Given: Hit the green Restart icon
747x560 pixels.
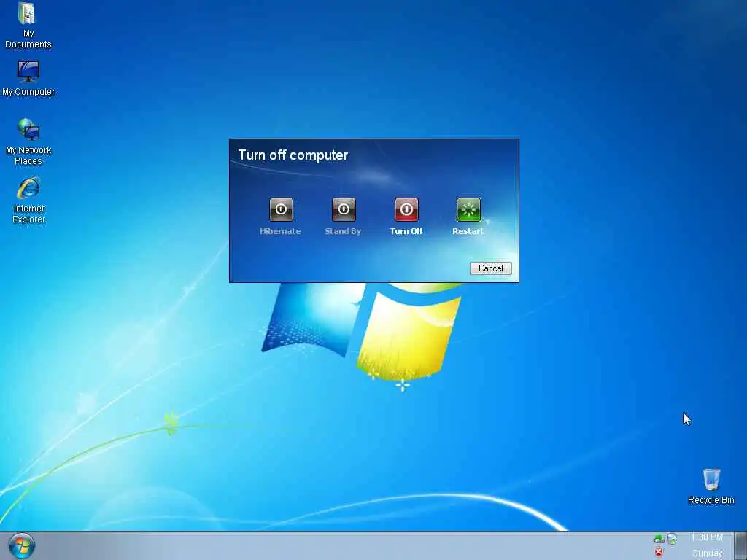Looking at the screenshot, I should pyautogui.click(x=468, y=209).
